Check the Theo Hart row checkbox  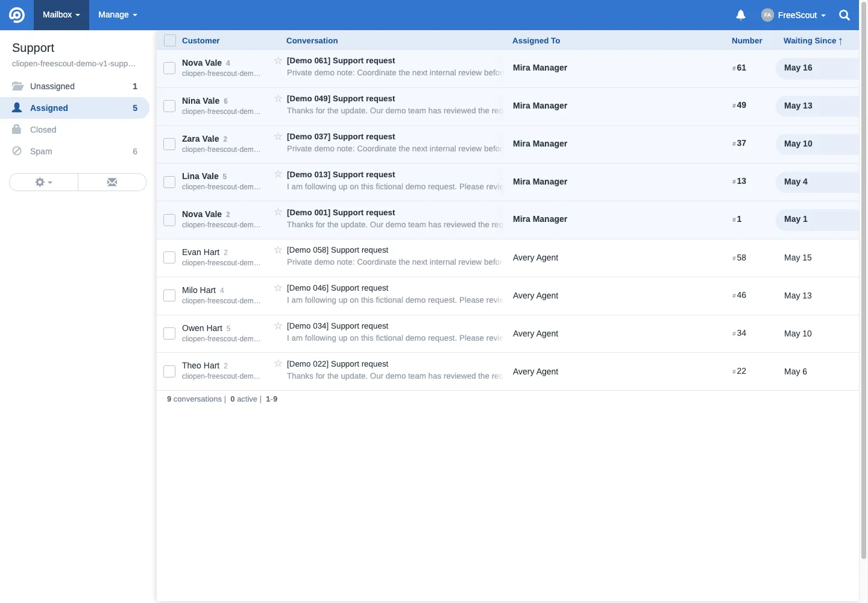pos(169,371)
